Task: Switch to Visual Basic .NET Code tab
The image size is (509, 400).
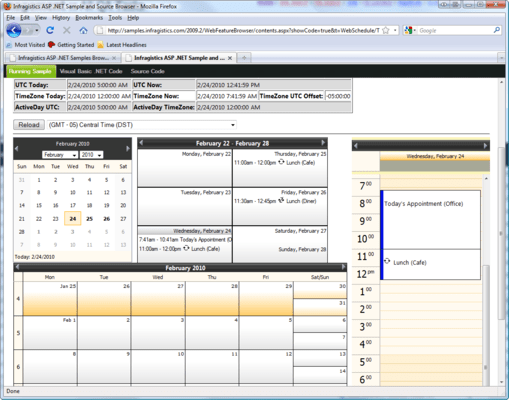Action: 91,71
